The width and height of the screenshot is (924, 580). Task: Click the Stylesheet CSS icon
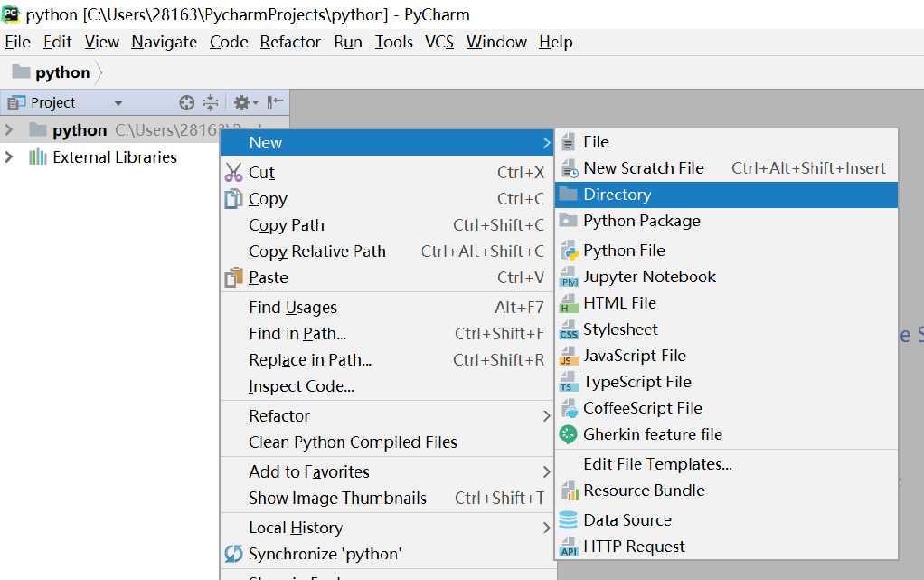pyautogui.click(x=569, y=330)
